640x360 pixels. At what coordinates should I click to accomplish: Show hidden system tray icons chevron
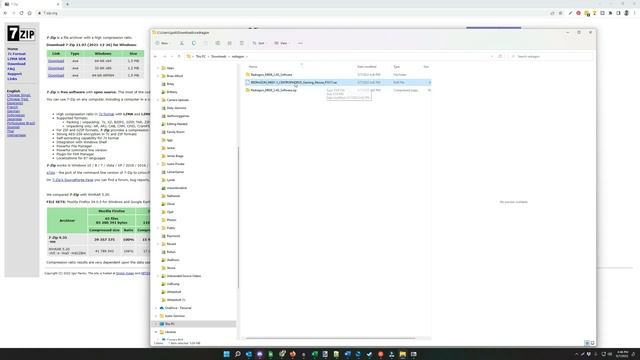(576, 354)
